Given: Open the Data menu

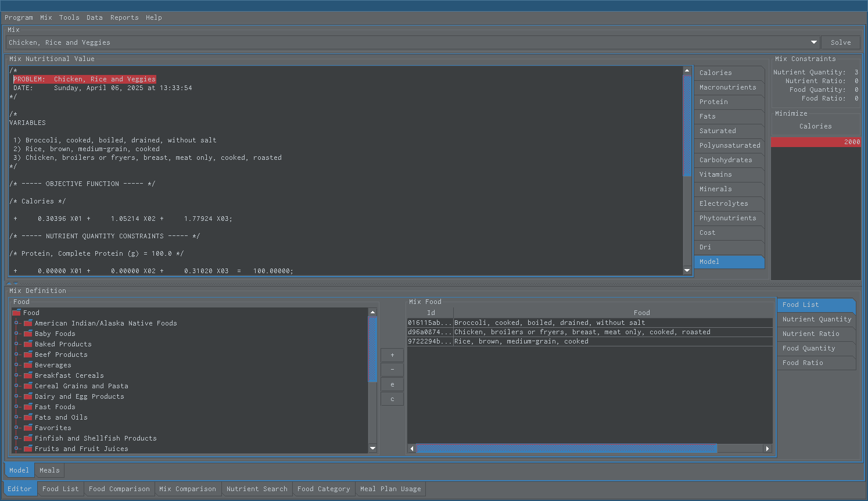Looking at the screenshot, I should pos(95,17).
